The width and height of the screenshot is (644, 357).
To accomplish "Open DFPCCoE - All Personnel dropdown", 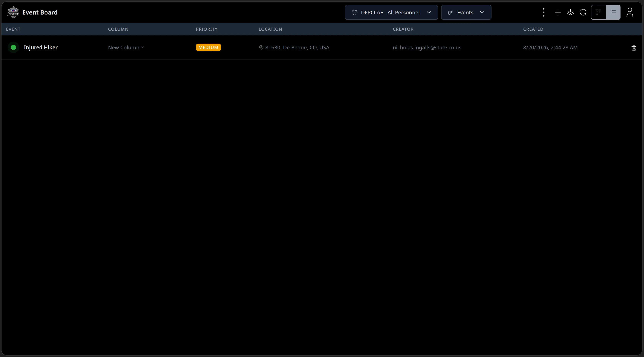I will [x=391, y=12].
